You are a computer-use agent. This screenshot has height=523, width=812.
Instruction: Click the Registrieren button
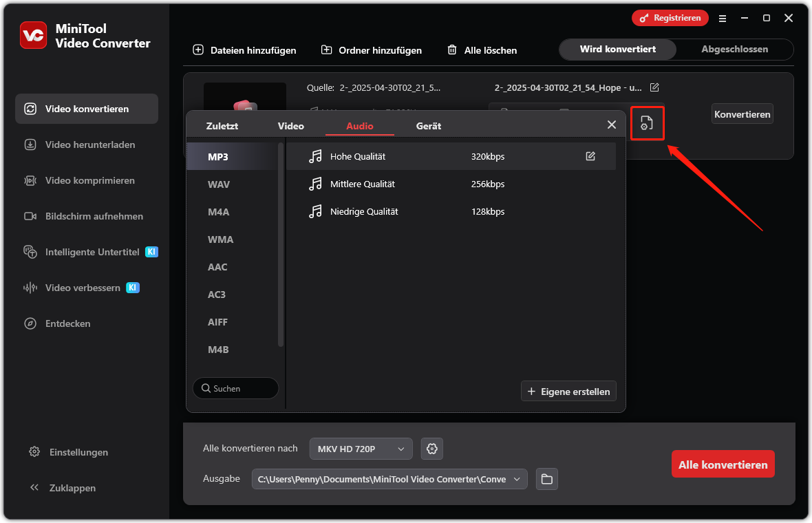pos(670,18)
